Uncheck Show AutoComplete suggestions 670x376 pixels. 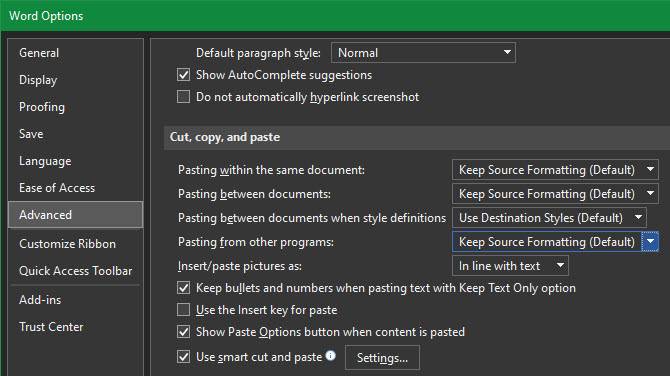[183, 75]
